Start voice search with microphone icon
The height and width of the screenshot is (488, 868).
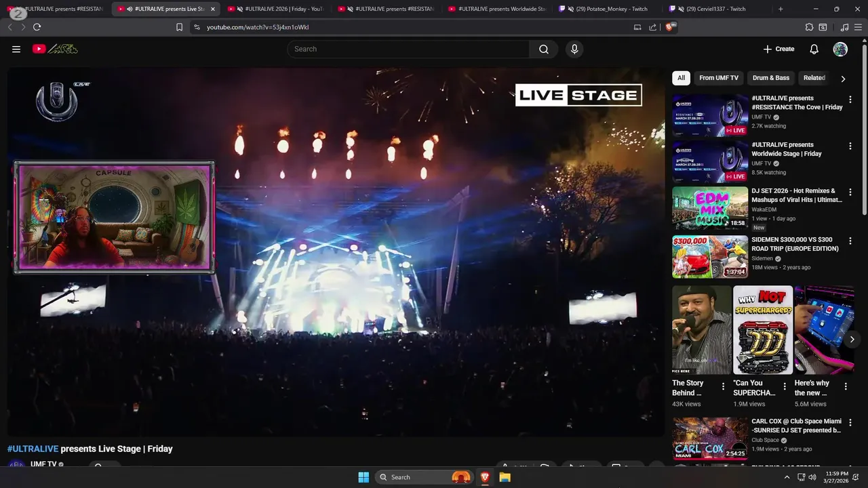click(574, 49)
